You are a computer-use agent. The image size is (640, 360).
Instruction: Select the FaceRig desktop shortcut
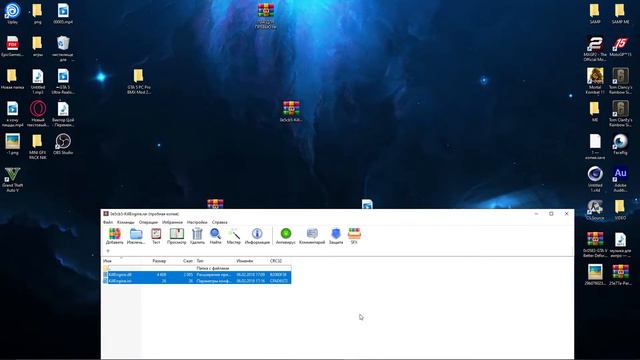click(x=620, y=144)
